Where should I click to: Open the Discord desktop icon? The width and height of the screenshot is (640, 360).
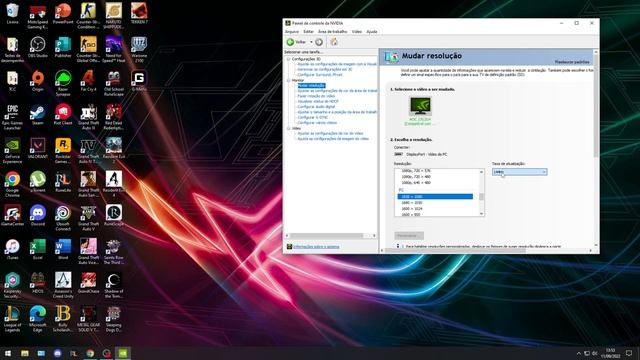click(x=38, y=216)
